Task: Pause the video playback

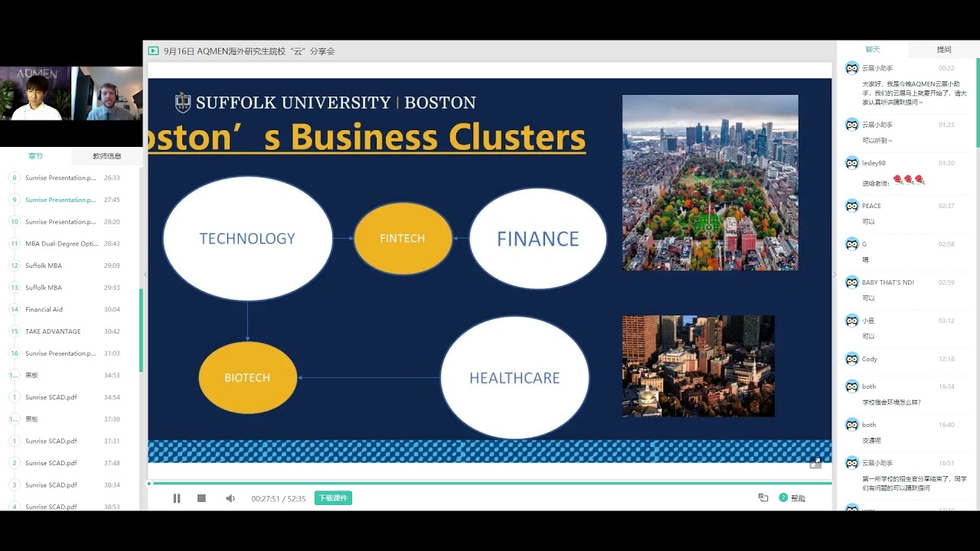Action: coord(177,498)
